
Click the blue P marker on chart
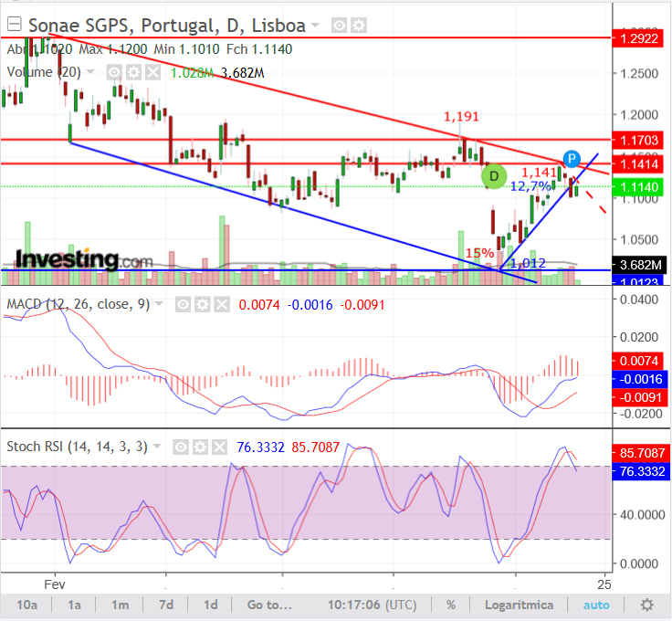click(572, 159)
